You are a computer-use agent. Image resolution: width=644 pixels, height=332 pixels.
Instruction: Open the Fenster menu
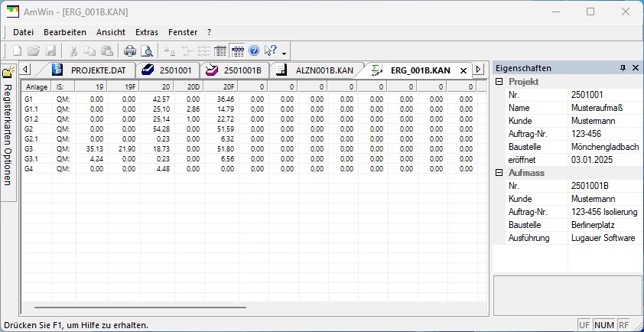[x=183, y=32]
